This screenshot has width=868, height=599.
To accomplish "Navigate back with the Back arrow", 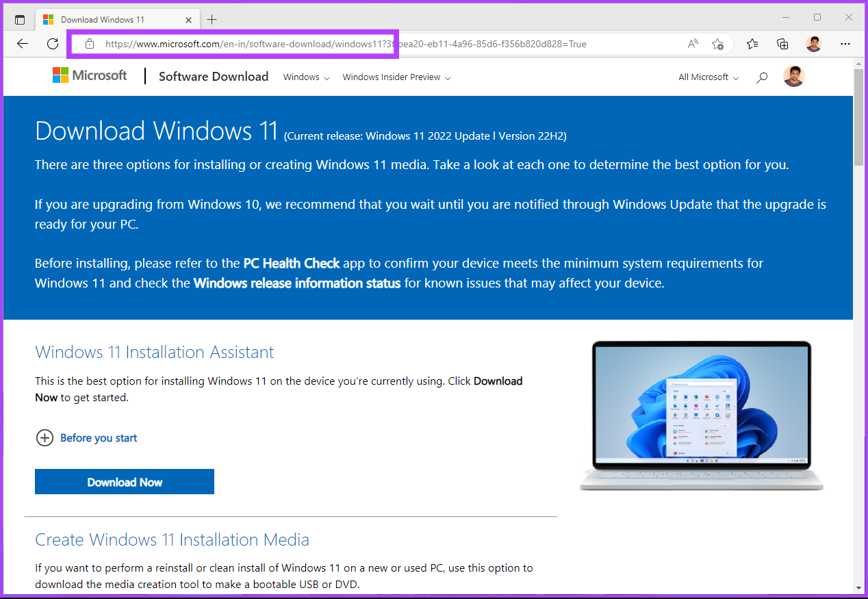I will (23, 44).
